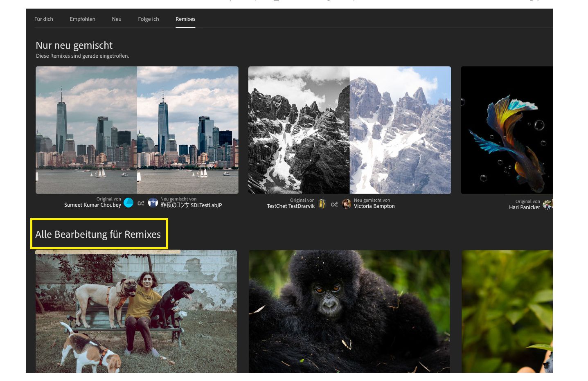The image size is (588, 381).
Task: Select the Remixes tab
Action: [185, 19]
